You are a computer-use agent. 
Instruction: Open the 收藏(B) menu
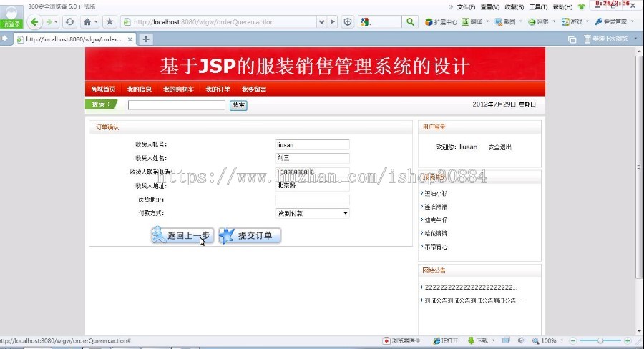point(514,7)
